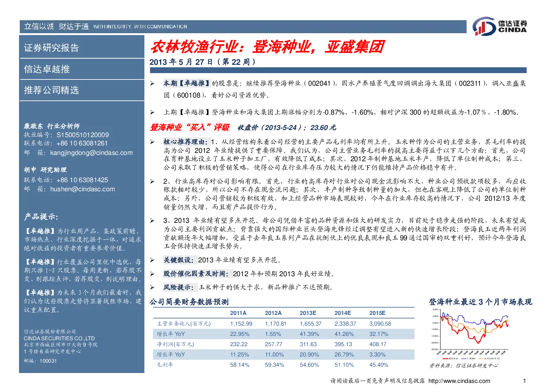The image size is (555, 392).
Task: Click the 2011A column header
Action: (x=238, y=313)
